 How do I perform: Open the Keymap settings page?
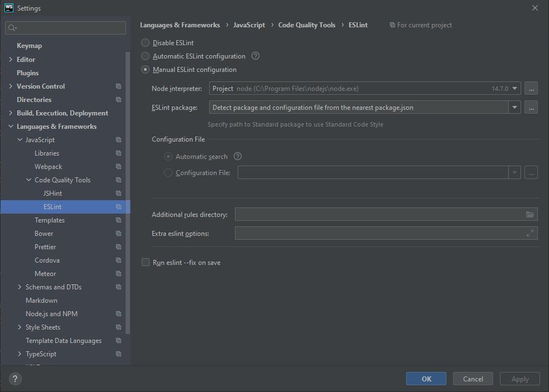[29, 46]
